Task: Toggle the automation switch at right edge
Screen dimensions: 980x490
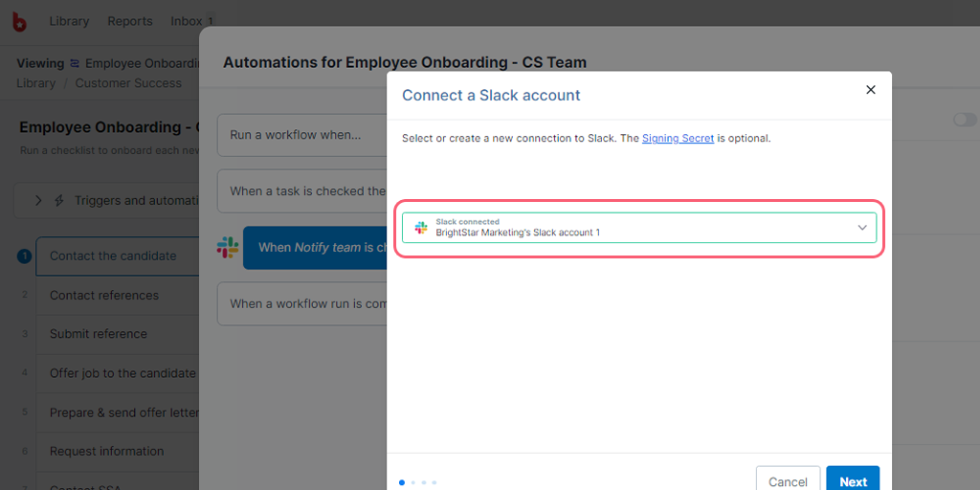Action: tap(965, 120)
